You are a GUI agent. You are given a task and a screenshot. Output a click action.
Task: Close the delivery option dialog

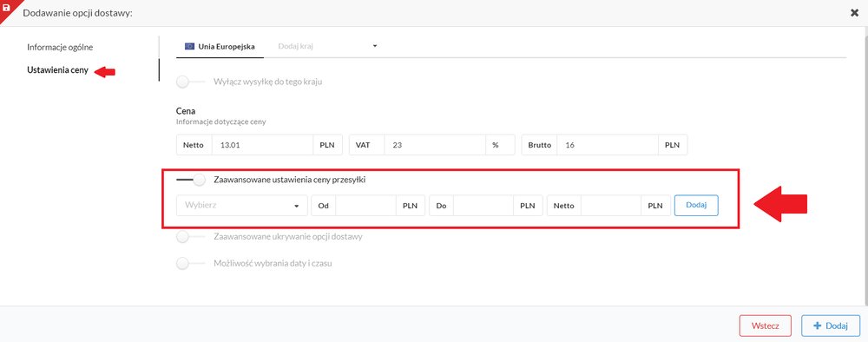click(x=854, y=13)
